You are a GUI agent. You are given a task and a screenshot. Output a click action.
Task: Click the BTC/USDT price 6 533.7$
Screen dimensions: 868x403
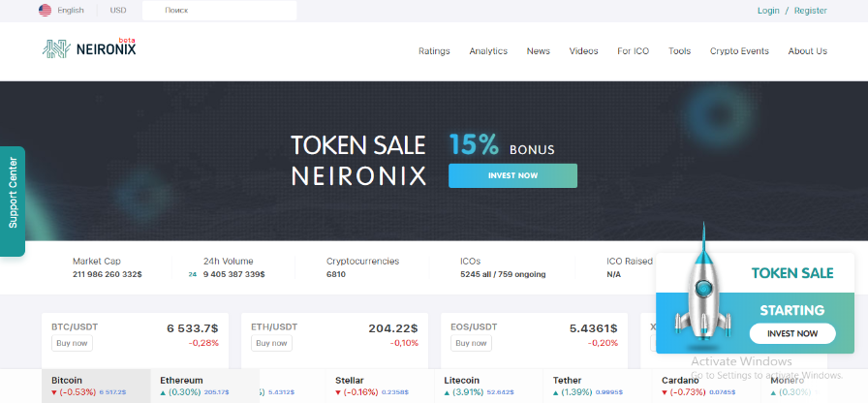click(x=193, y=328)
